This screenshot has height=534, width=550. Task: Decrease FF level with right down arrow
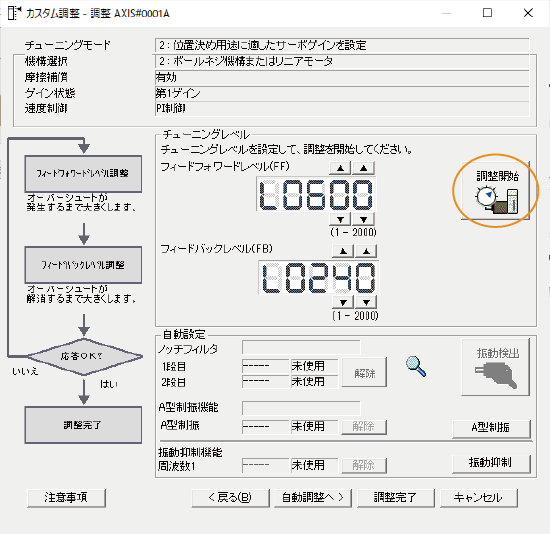pyautogui.click(x=363, y=219)
